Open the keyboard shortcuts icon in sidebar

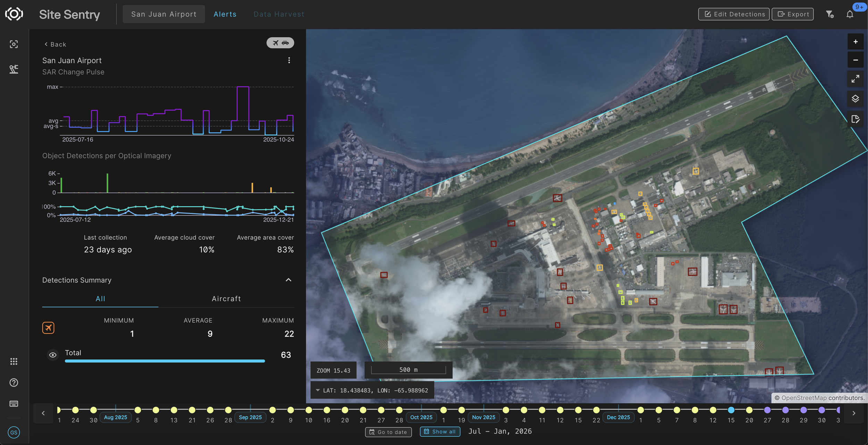[x=14, y=403]
